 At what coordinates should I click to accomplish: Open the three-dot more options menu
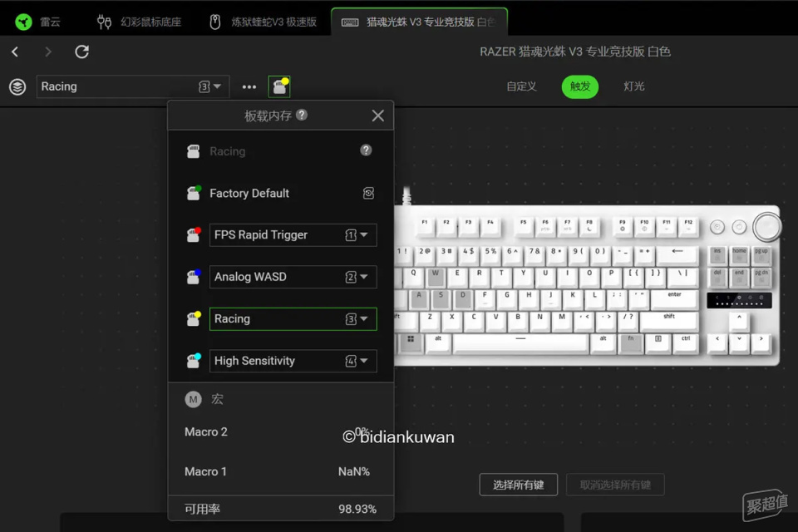point(249,86)
